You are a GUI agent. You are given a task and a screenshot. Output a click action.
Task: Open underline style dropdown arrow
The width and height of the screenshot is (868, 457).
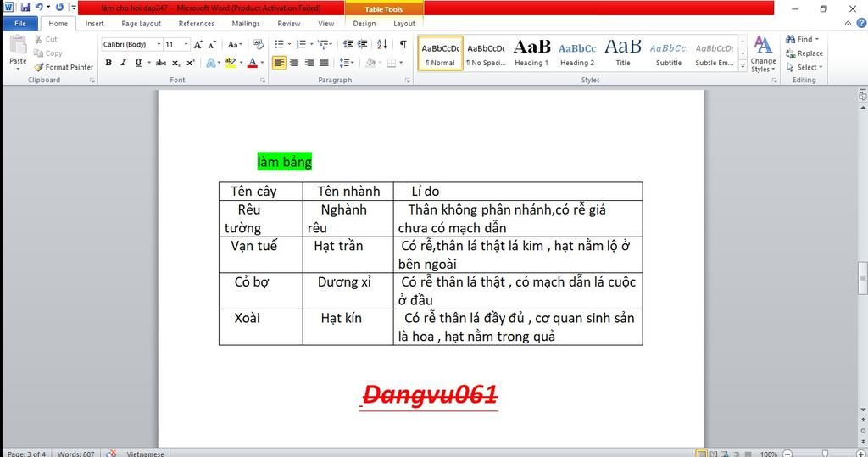(x=149, y=63)
